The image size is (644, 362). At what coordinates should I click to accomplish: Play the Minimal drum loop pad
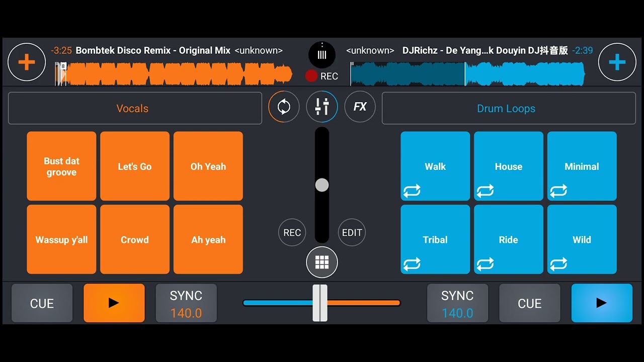[582, 166]
